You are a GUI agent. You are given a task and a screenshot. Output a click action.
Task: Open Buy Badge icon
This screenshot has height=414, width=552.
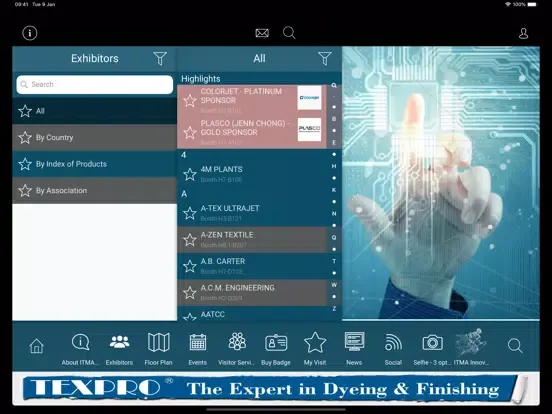point(276,343)
